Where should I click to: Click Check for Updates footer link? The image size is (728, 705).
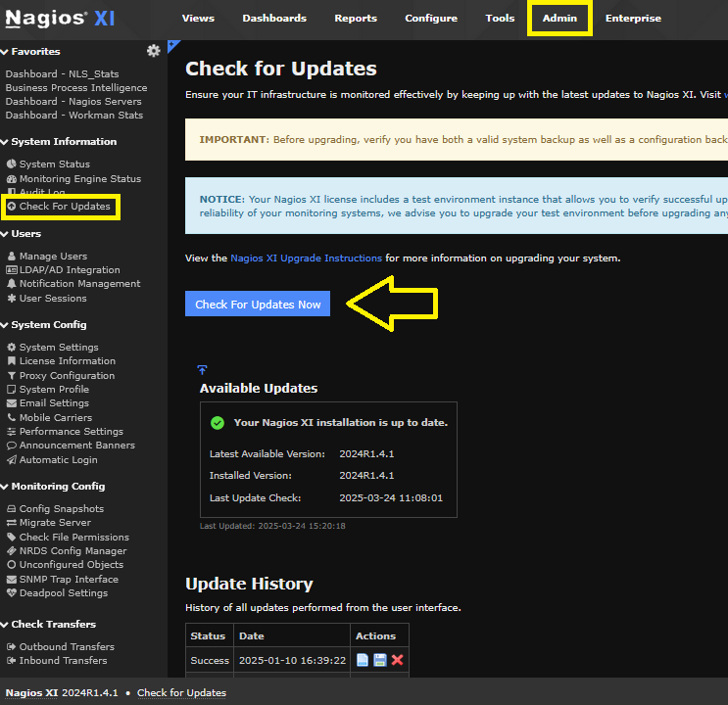181,692
